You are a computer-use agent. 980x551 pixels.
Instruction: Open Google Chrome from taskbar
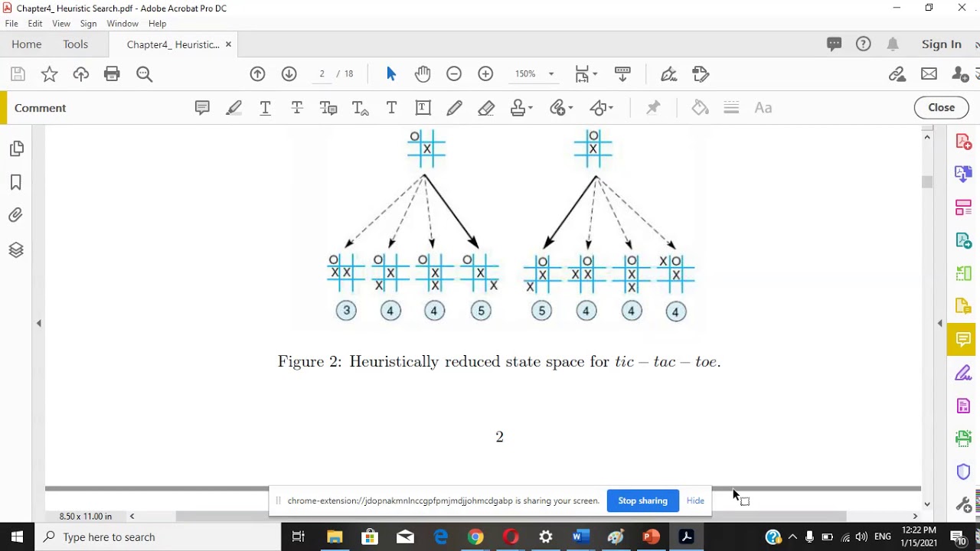click(x=475, y=537)
